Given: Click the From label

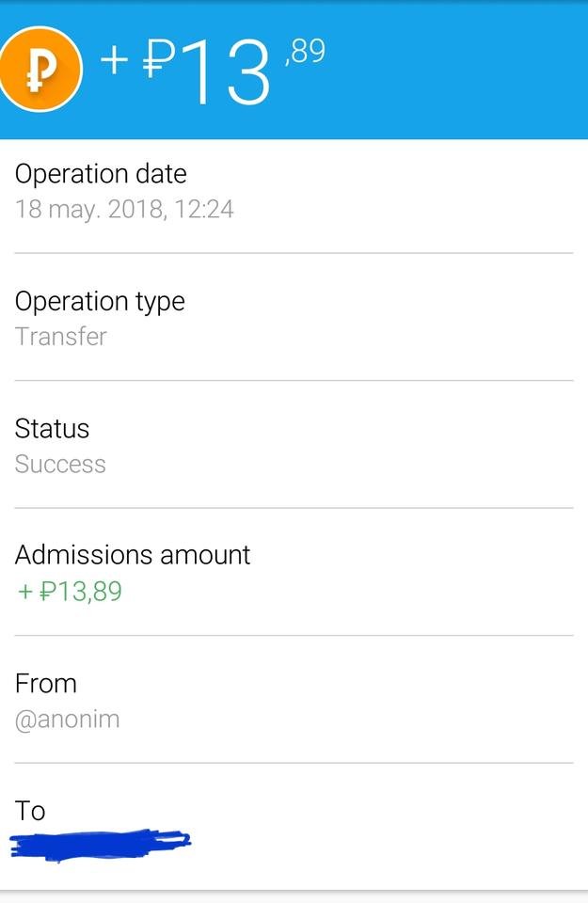Looking at the screenshot, I should (x=46, y=684).
